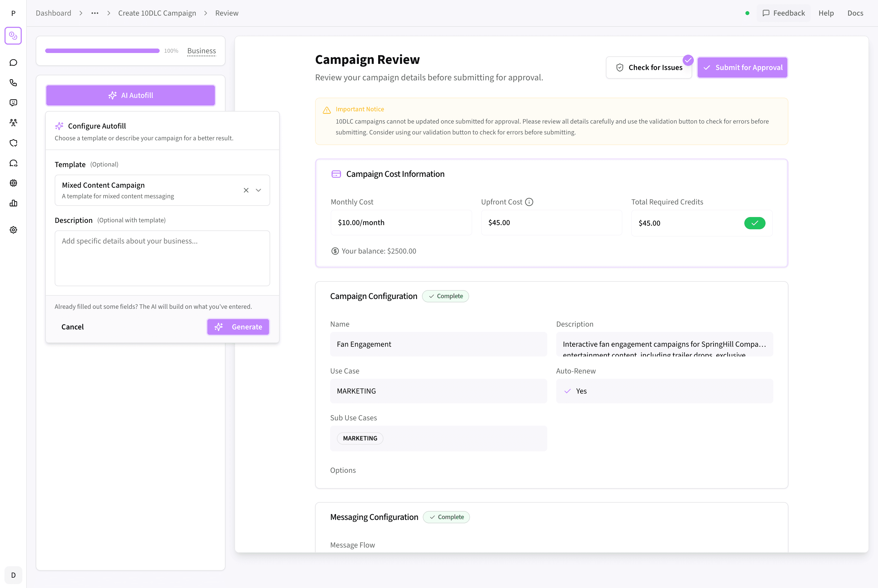View analytics via the bar chart icon

pos(13,203)
